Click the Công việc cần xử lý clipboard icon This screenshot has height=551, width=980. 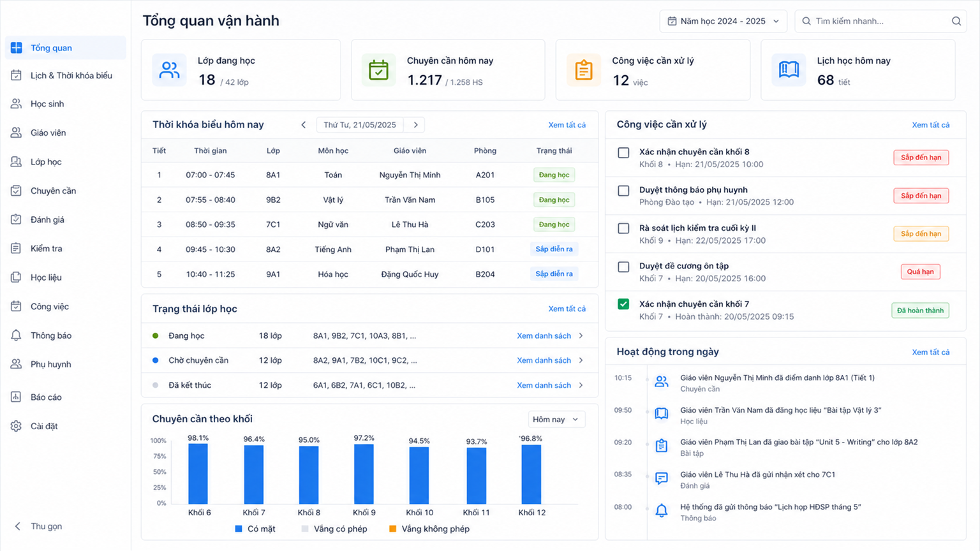(x=584, y=70)
